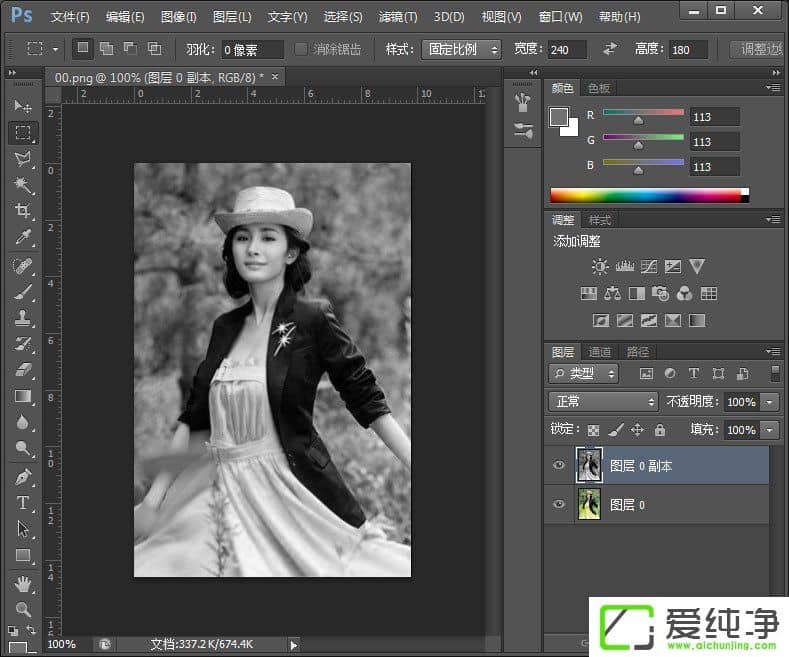Expand the opacity 不透明度 slider arrow
This screenshot has height=657, width=789.
(769, 402)
